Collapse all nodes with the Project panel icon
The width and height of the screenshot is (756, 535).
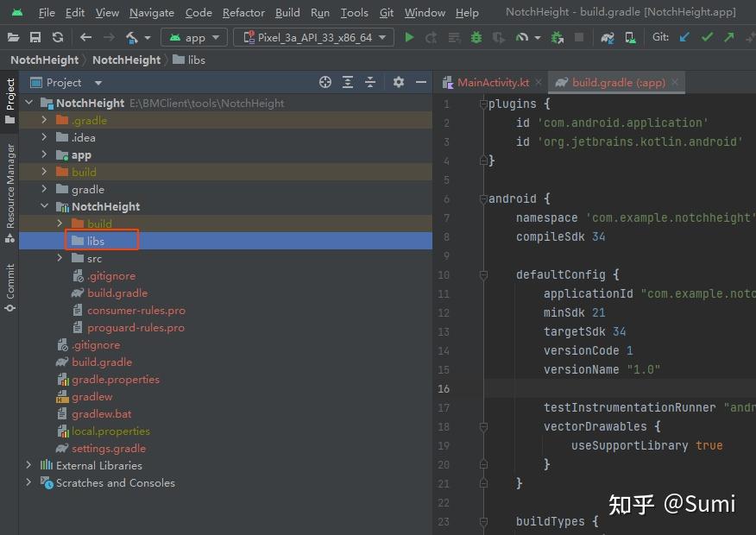click(x=370, y=82)
